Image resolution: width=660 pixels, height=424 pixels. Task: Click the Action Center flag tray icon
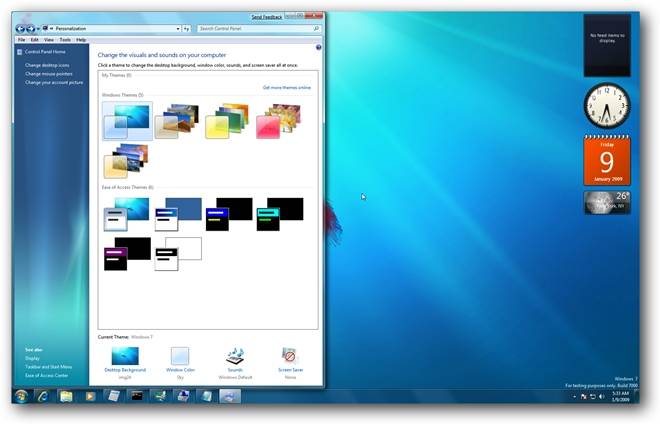(x=583, y=397)
